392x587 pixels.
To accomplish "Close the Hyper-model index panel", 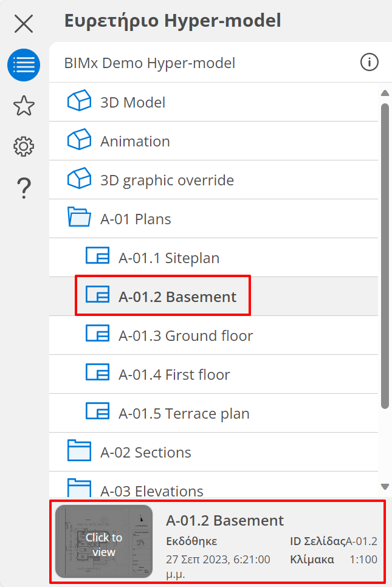I will tap(24, 24).
